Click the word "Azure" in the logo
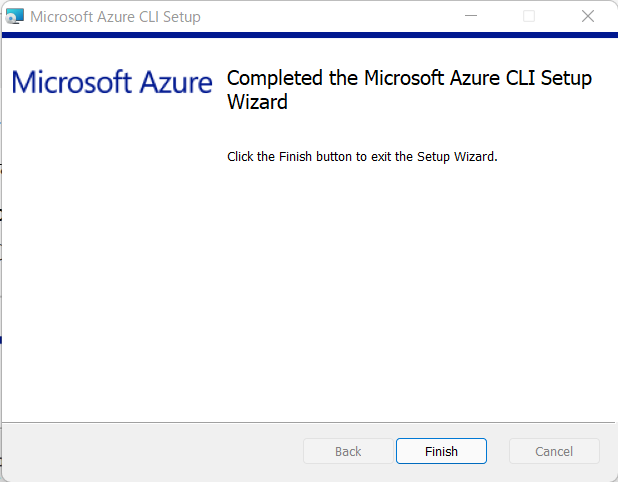 [172, 82]
